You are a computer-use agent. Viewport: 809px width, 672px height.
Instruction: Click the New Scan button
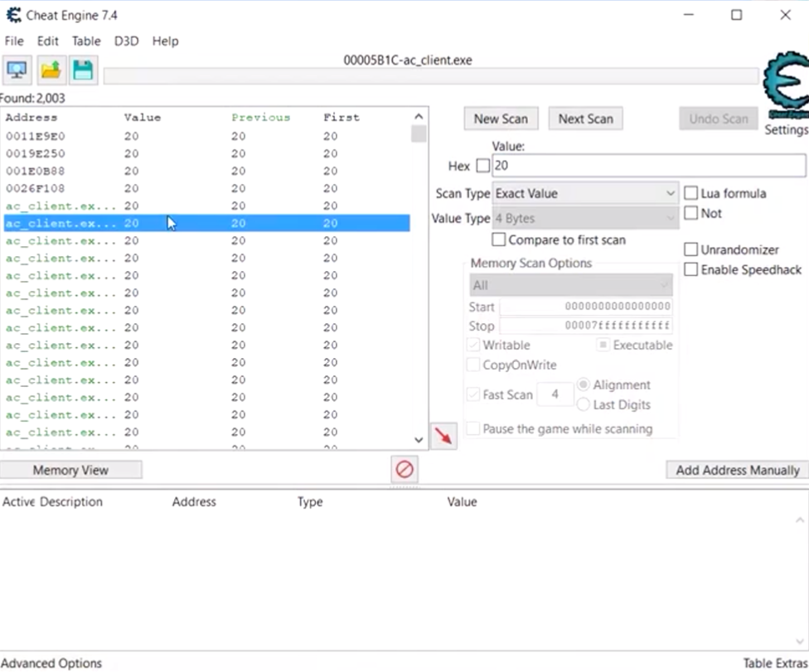click(x=501, y=118)
